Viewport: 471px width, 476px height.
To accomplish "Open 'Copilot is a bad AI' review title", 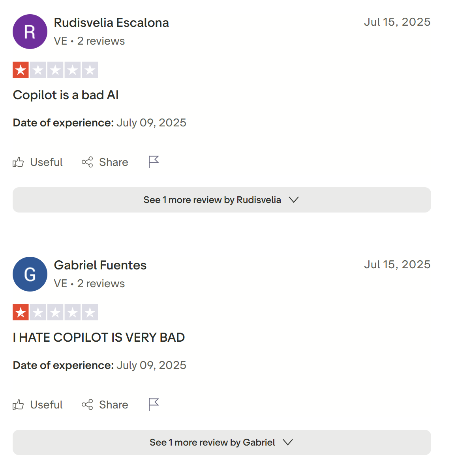I will [66, 95].
